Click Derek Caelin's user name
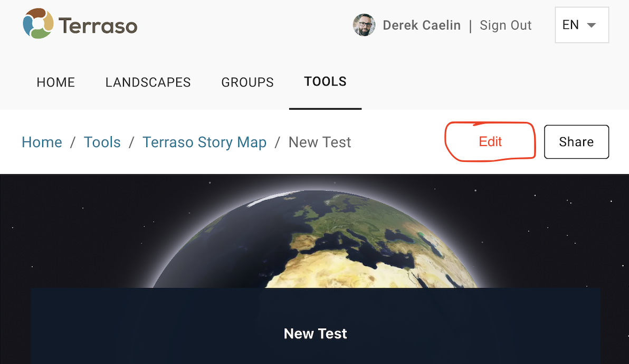This screenshot has height=364, width=629. (x=422, y=25)
